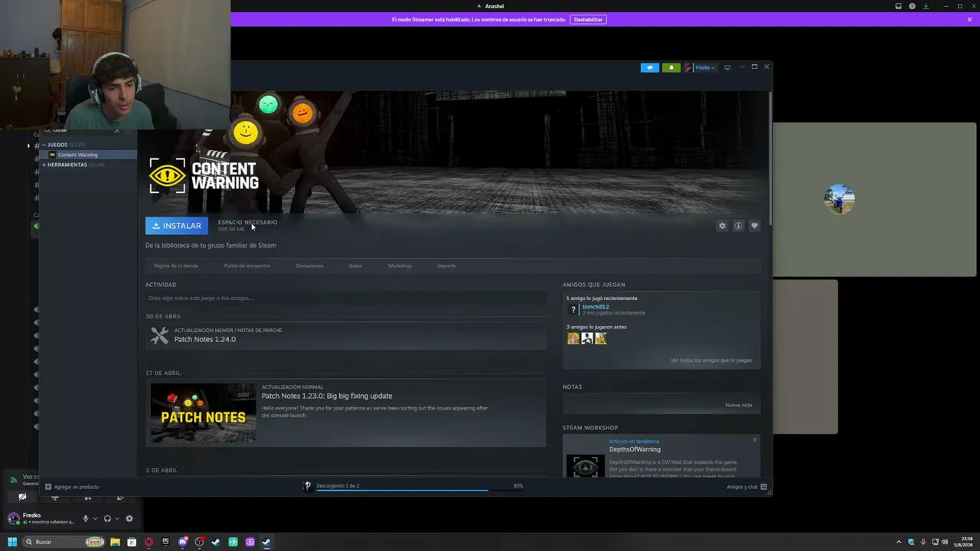Click the activity status input field
The image size is (980, 551).
coord(345,298)
